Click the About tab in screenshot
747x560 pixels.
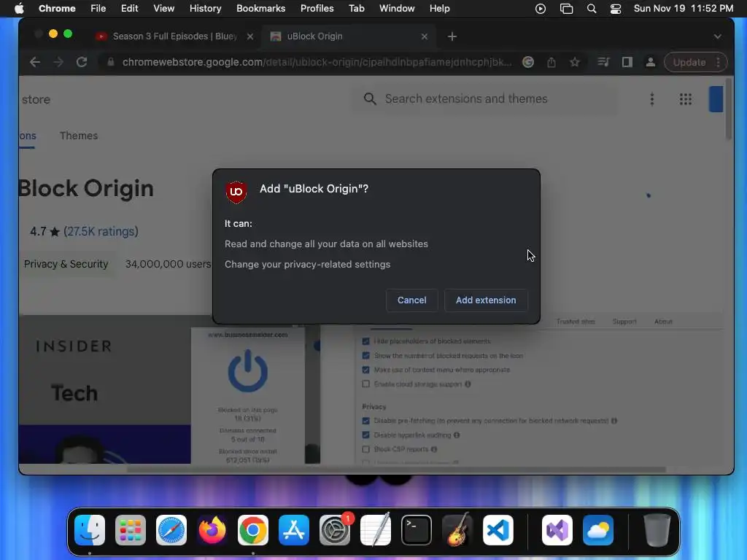click(x=662, y=322)
